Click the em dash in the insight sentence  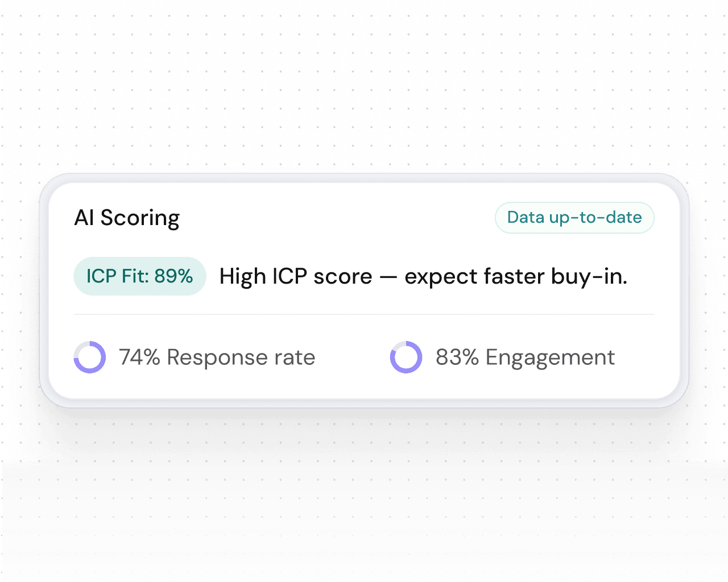[388, 277]
